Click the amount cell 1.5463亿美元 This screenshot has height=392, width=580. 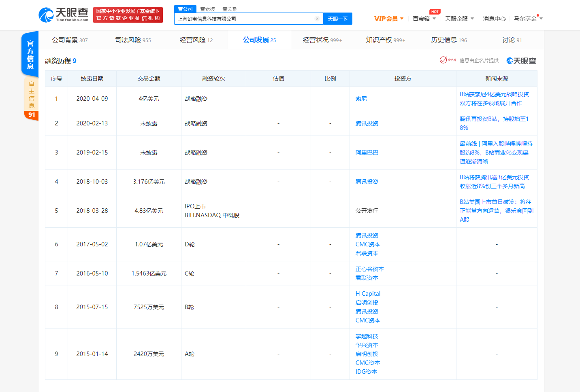[149, 273]
